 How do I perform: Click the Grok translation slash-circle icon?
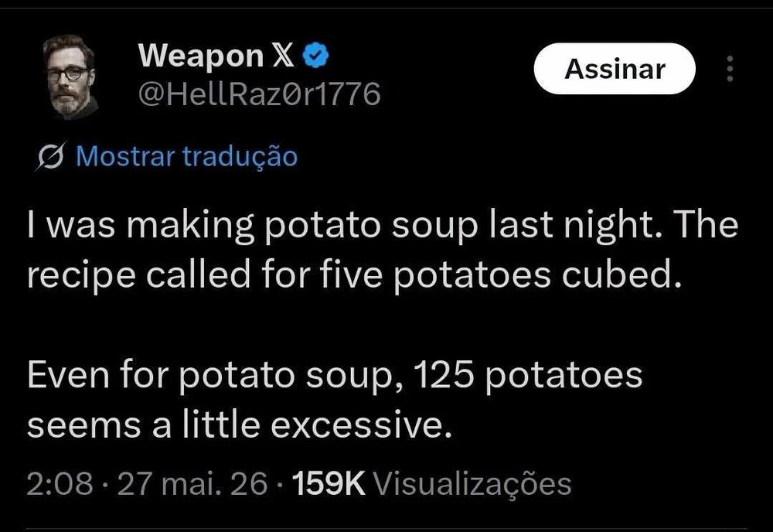pyautogui.click(x=51, y=156)
